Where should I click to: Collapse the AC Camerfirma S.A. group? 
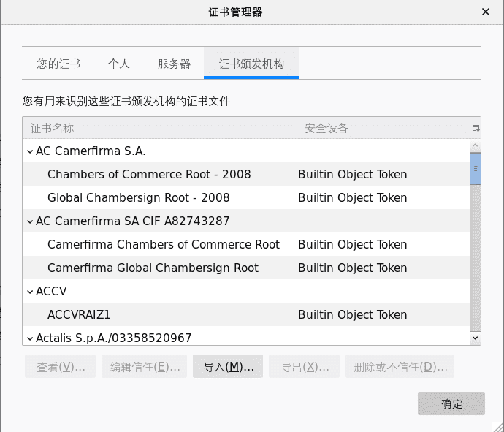tap(30, 151)
